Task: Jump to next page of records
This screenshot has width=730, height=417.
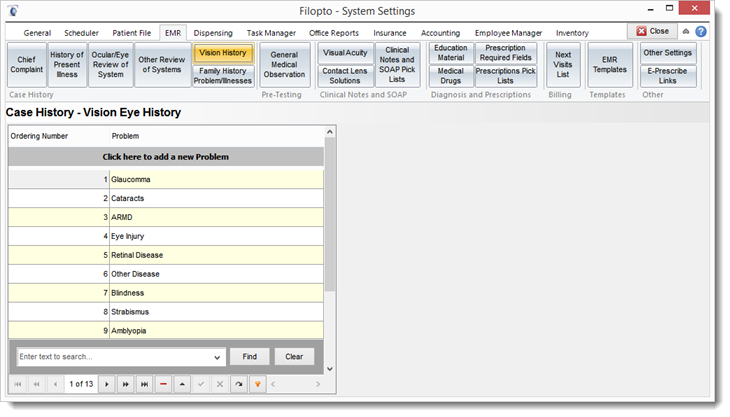Action: point(126,384)
